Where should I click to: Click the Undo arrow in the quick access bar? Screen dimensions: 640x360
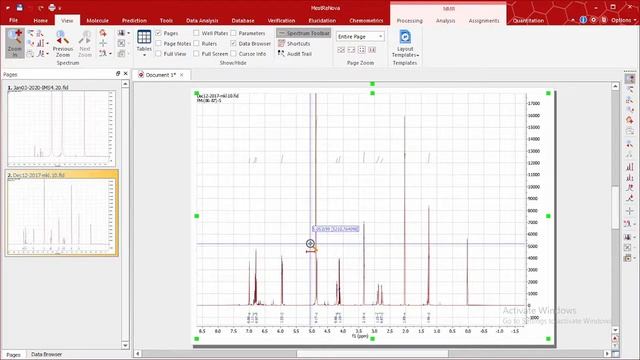click(x=31, y=8)
